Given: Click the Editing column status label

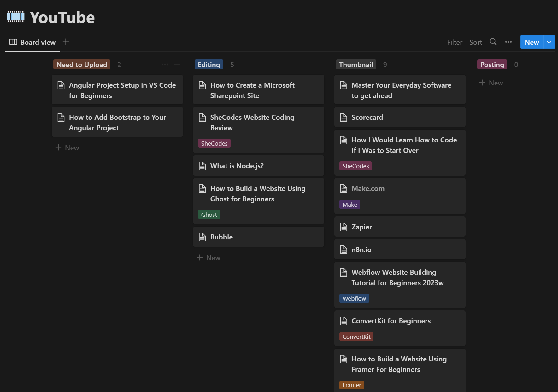Looking at the screenshot, I should click(209, 65).
